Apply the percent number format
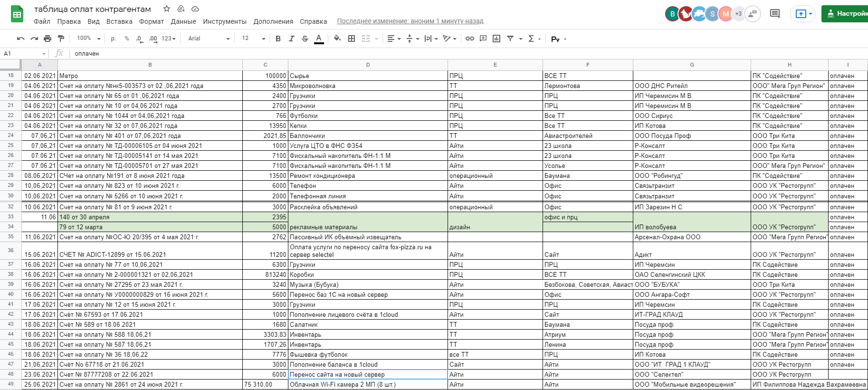 coord(127,39)
